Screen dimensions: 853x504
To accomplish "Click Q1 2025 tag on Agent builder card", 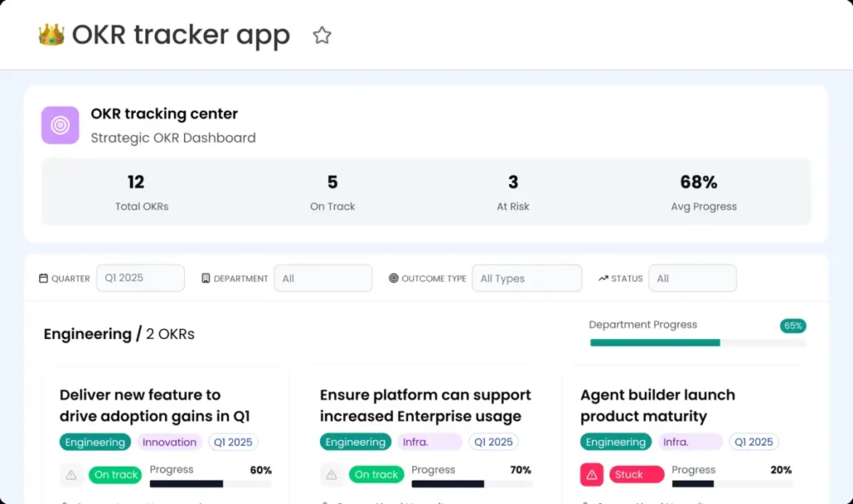I will click(753, 442).
